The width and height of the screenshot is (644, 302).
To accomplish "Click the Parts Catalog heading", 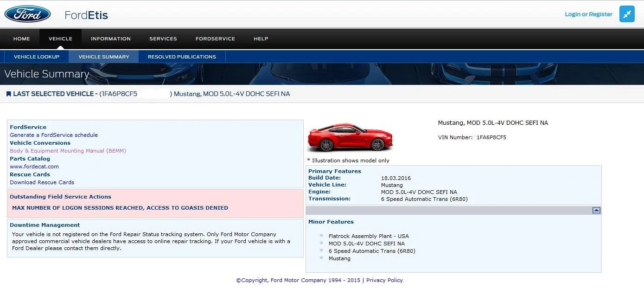I will tap(30, 159).
